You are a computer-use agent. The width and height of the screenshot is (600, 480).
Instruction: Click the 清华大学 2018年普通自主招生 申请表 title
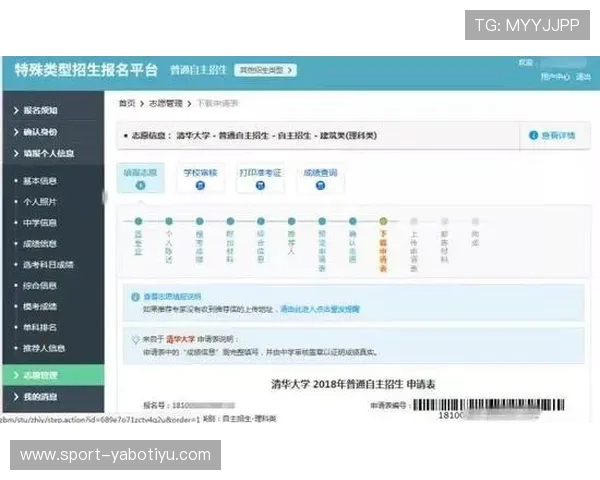353,384
